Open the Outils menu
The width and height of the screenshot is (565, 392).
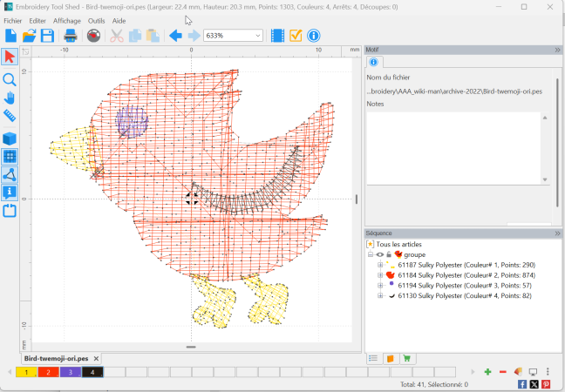[x=96, y=21]
